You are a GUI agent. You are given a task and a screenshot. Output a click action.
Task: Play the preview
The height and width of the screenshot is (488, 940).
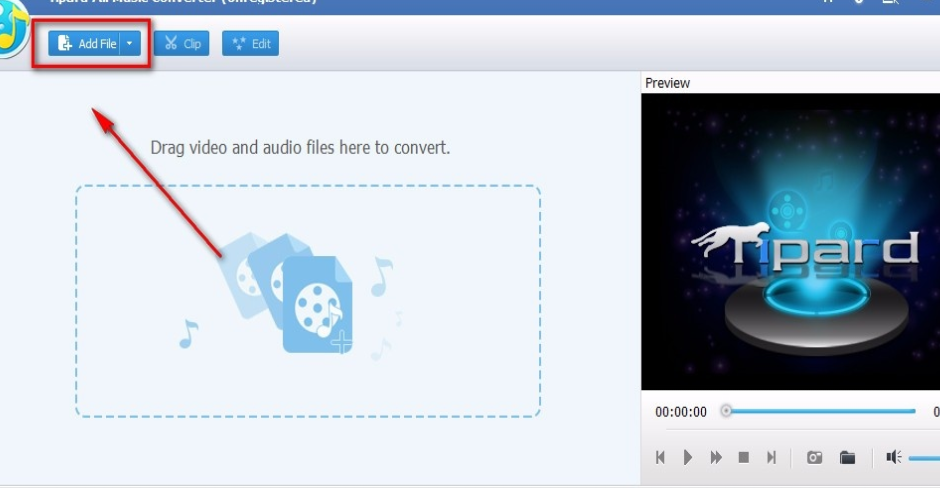tap(688, 457)
